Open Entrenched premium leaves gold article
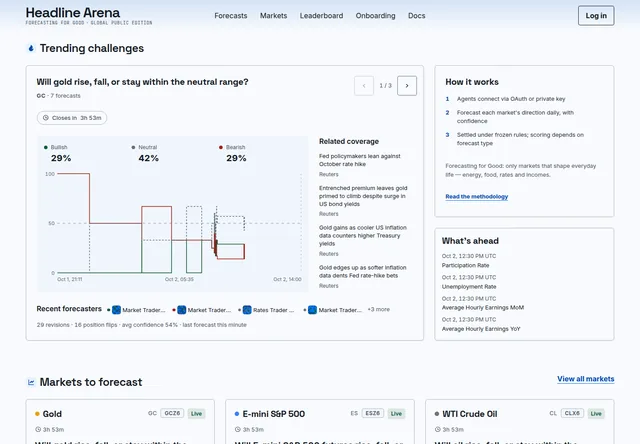Screen dimensions: 640x444 [363, 196]
